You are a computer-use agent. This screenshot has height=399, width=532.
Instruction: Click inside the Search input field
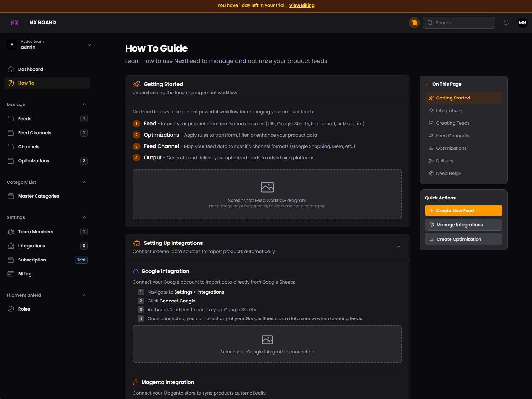click(x=459, y=22)
